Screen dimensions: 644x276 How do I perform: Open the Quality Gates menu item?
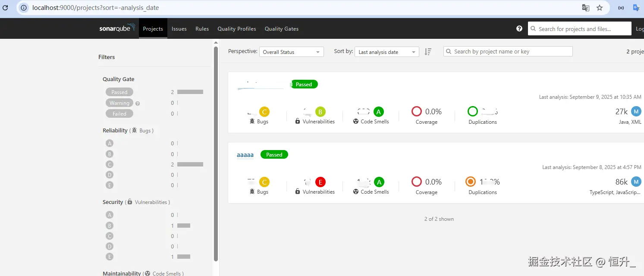click(x=282, y=29)
